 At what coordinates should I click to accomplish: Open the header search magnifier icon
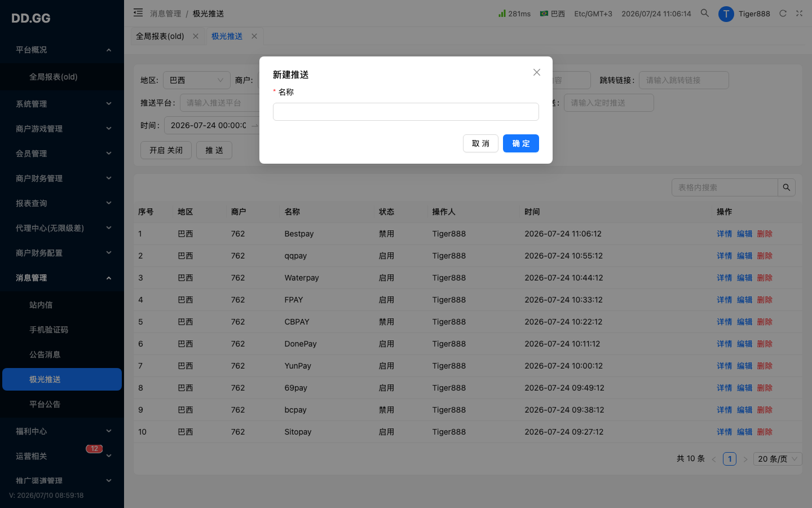coord(705,13)
